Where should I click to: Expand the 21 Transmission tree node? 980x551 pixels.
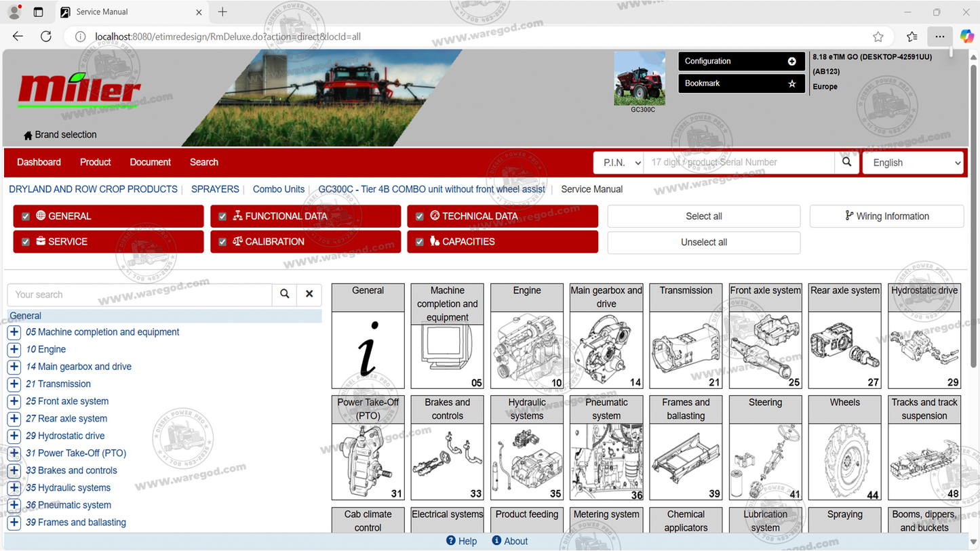click(x=14, y=384)
